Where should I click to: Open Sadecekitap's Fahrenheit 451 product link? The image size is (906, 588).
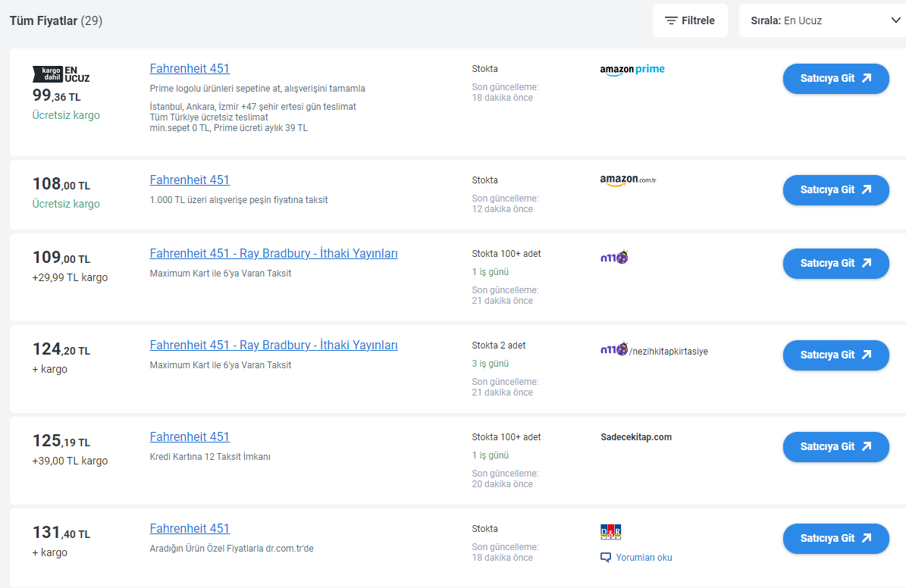pyautogui.click(x=190, y=437)
